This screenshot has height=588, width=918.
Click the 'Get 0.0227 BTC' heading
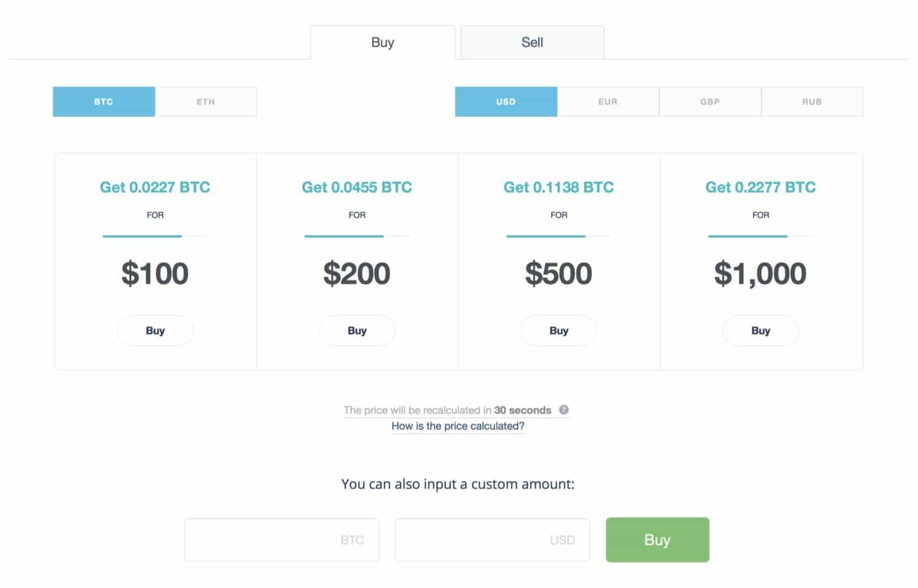(155, 187)
